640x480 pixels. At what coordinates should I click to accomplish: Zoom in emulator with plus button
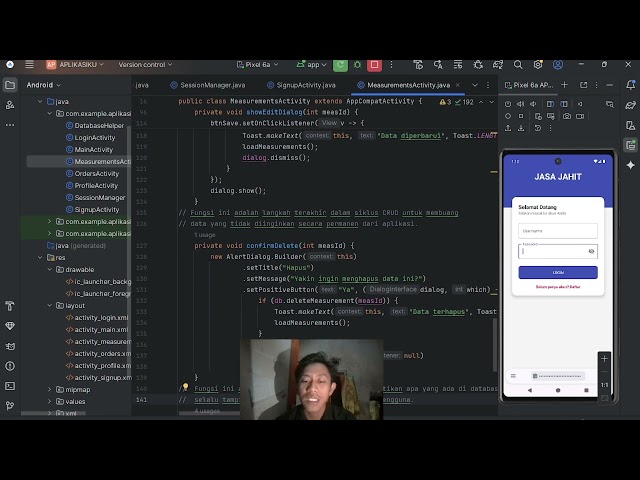tap(604, 358)
